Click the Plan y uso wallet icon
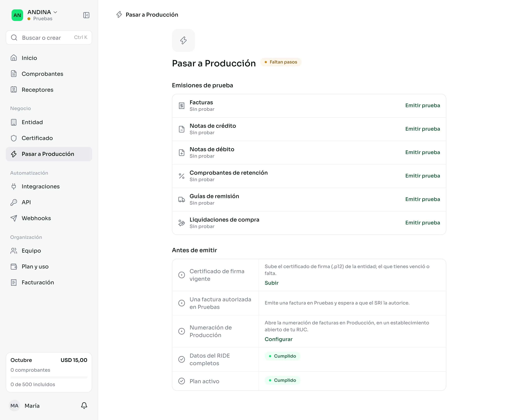The height and width of the screenshot is (420, 520). tap(14, 267)
